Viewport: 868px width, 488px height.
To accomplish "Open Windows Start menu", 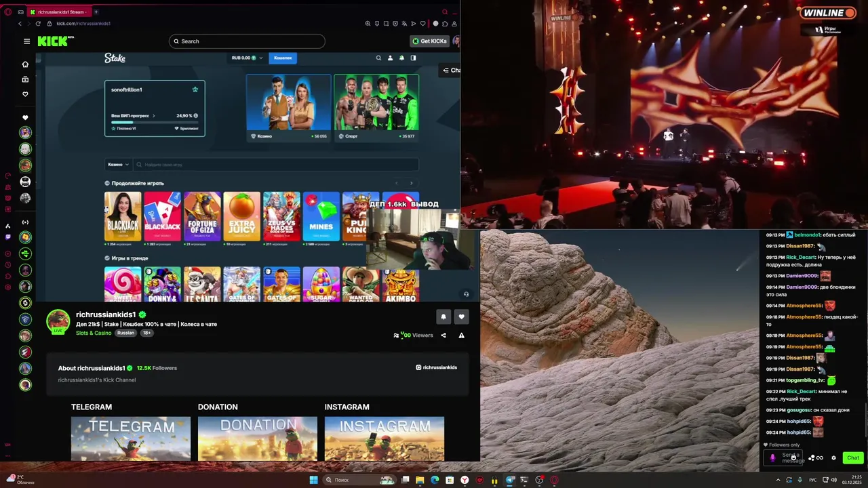I will click(313, 480).
